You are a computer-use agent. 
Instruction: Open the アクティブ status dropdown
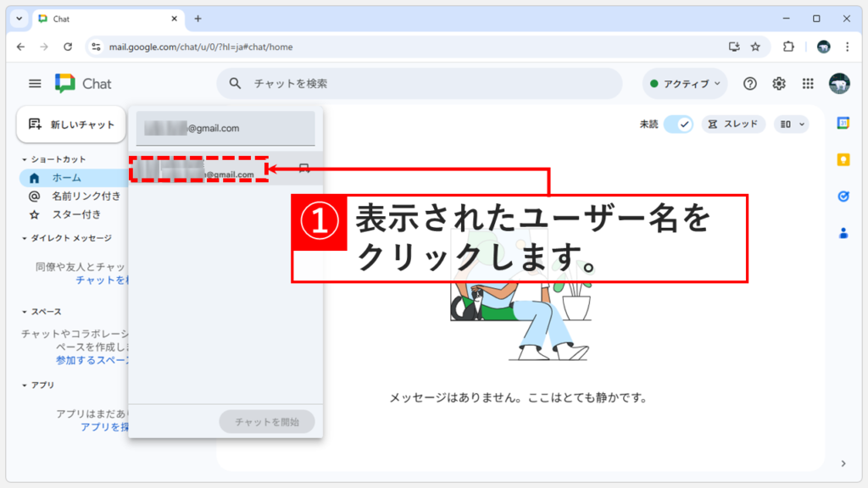click(x=684, y=83)
